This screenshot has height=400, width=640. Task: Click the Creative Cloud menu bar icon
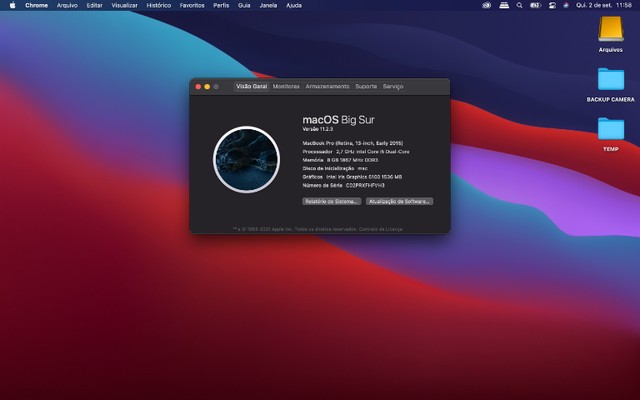pyautogui.click(x=486, y=5)
